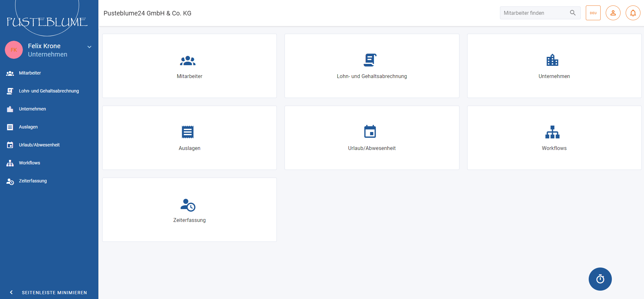The width and height of the screenshot is (644, 299).
Task: Open Urlaub/Abwesenheit card via calendar icon
Action: coord(370,132)
